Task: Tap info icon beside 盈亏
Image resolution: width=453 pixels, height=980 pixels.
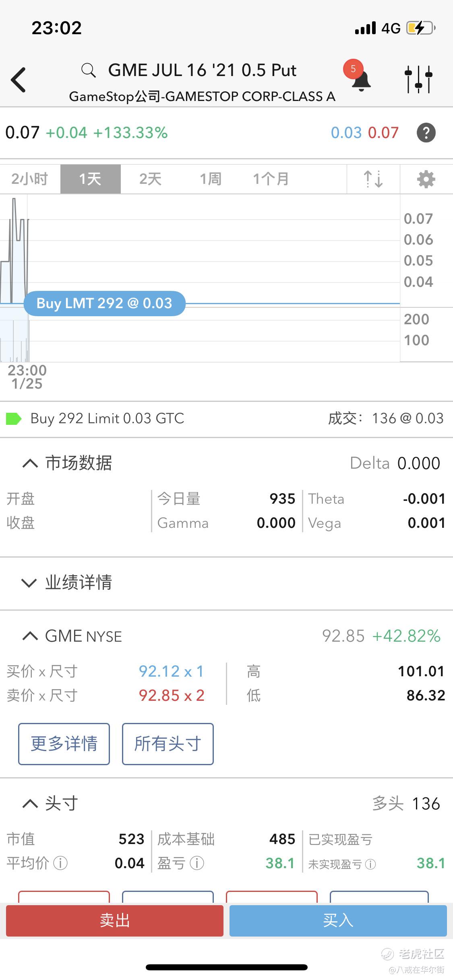Action: click(197, 863)
